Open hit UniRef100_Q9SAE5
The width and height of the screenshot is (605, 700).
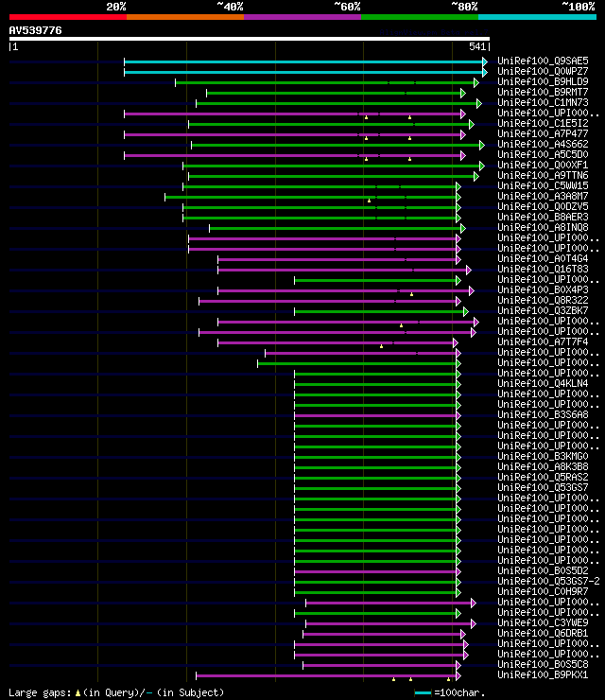543,61
